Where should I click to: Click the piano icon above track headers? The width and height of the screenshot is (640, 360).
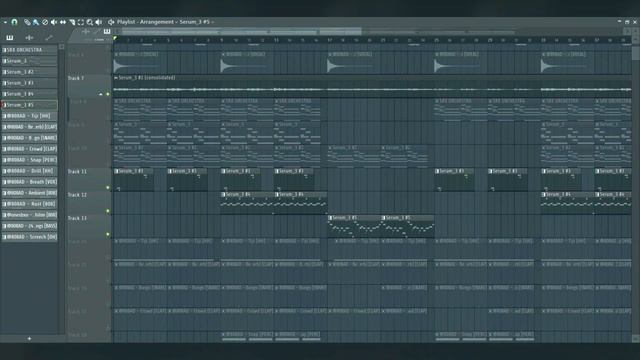point(107,31)
